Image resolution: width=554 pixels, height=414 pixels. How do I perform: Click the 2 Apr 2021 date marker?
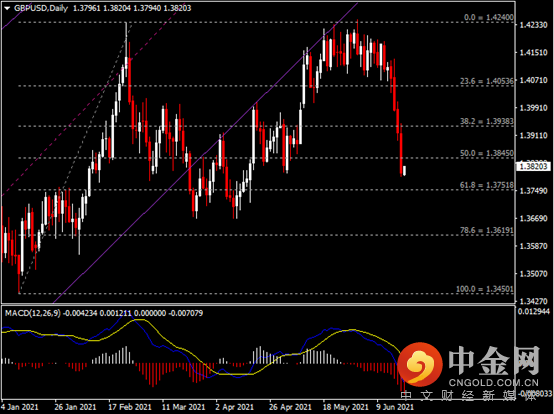click(x=235, y=407)
